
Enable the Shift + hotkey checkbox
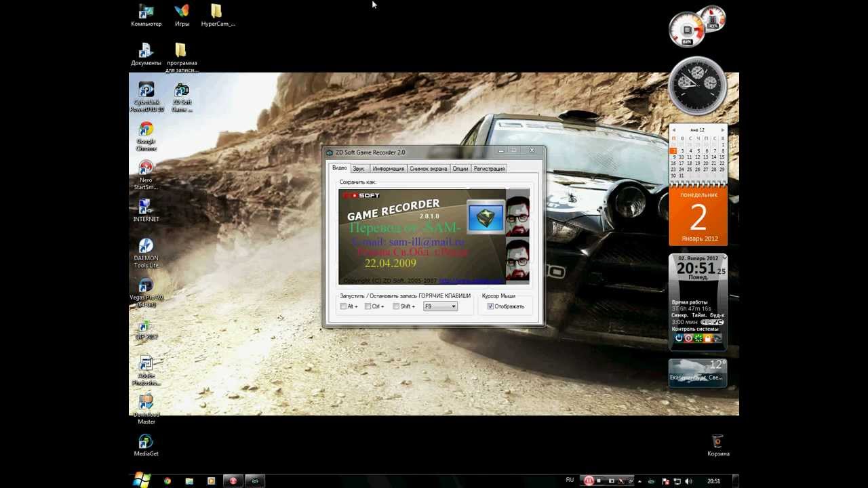tap(396, 306)
